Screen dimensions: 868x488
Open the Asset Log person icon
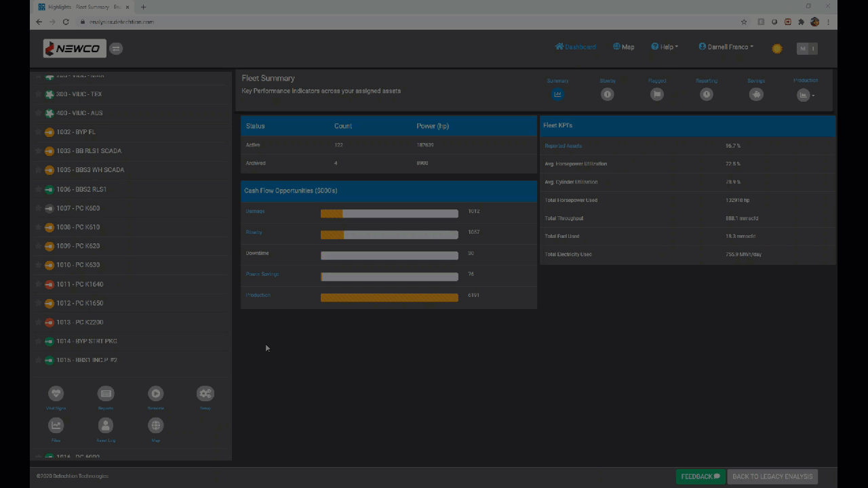[x=106, y=426]
